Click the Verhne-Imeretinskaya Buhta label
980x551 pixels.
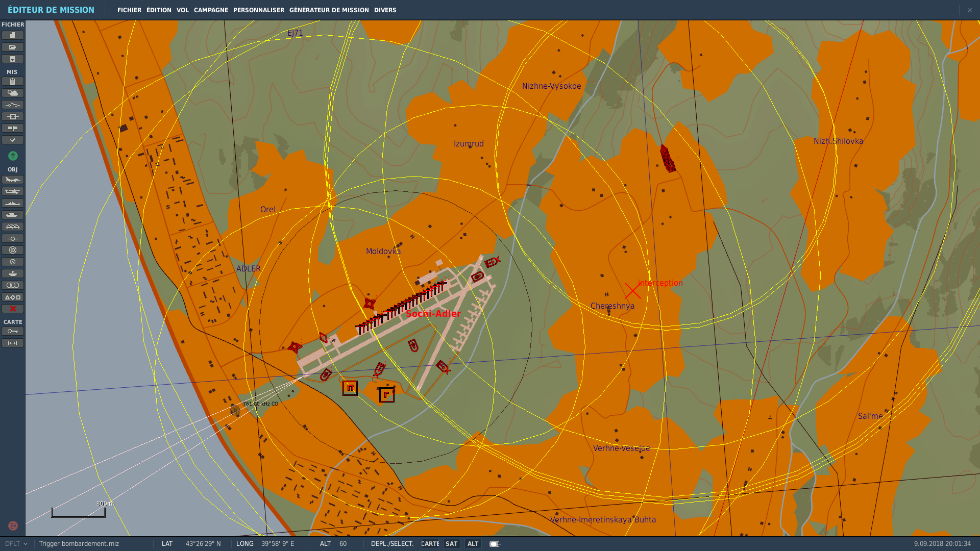tap(603, 520)
